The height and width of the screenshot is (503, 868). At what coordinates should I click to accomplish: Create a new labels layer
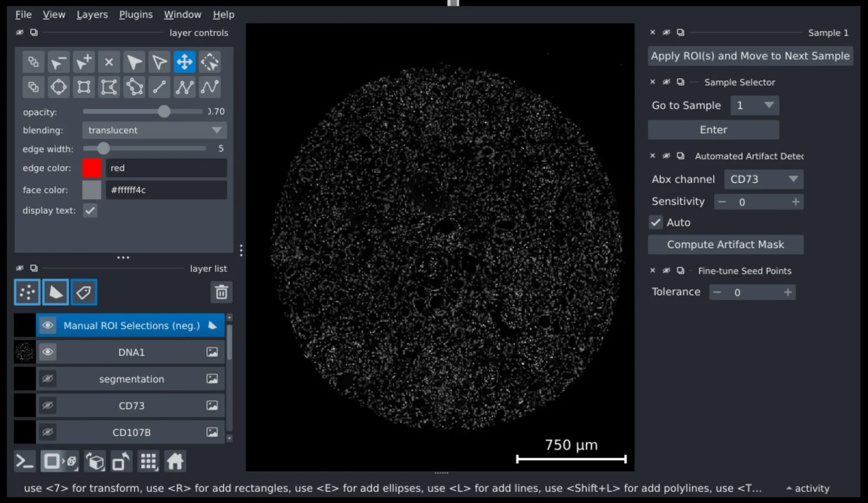pyautogui.click(x=84, y=292)
